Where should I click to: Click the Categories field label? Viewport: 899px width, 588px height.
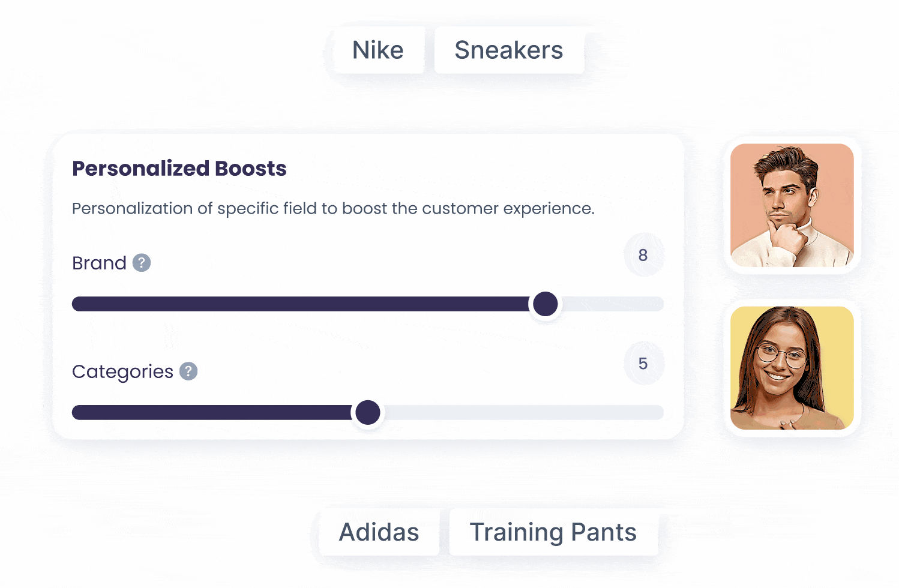[122, 372]
